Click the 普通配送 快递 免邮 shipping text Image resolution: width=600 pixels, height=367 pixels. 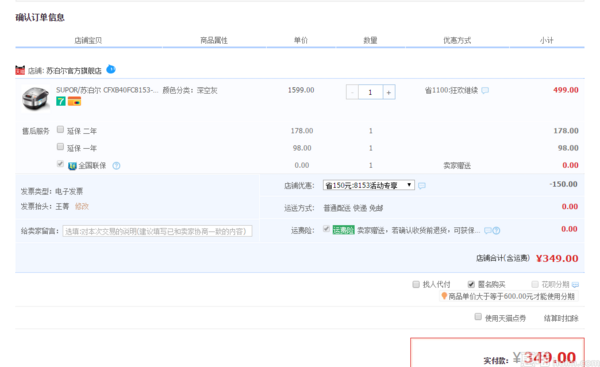(x=353, y=208)
